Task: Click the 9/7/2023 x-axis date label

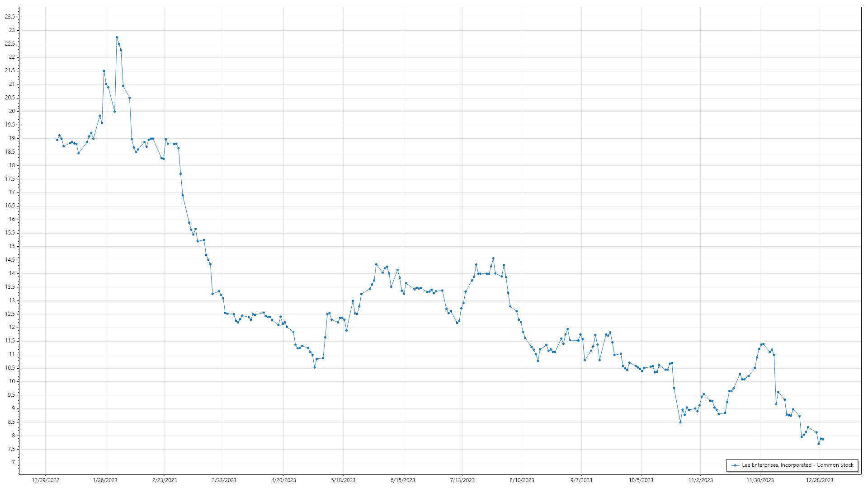Action: (x=581, y=480)
